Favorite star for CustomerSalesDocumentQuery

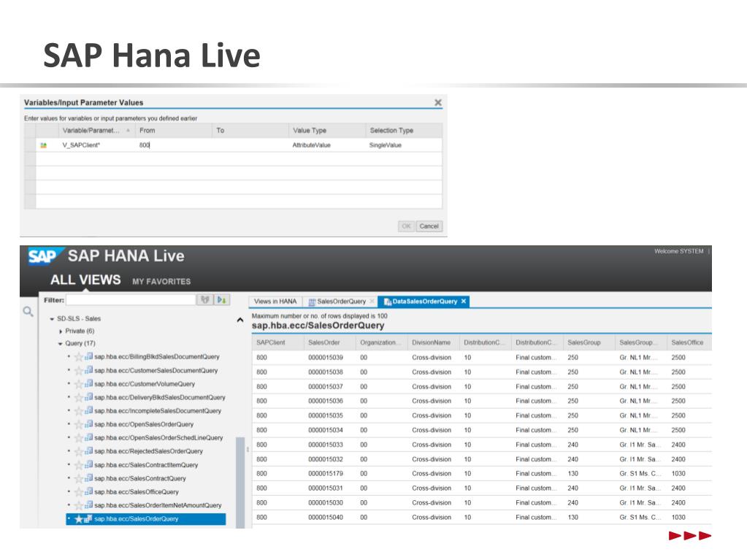pos(79,370)
